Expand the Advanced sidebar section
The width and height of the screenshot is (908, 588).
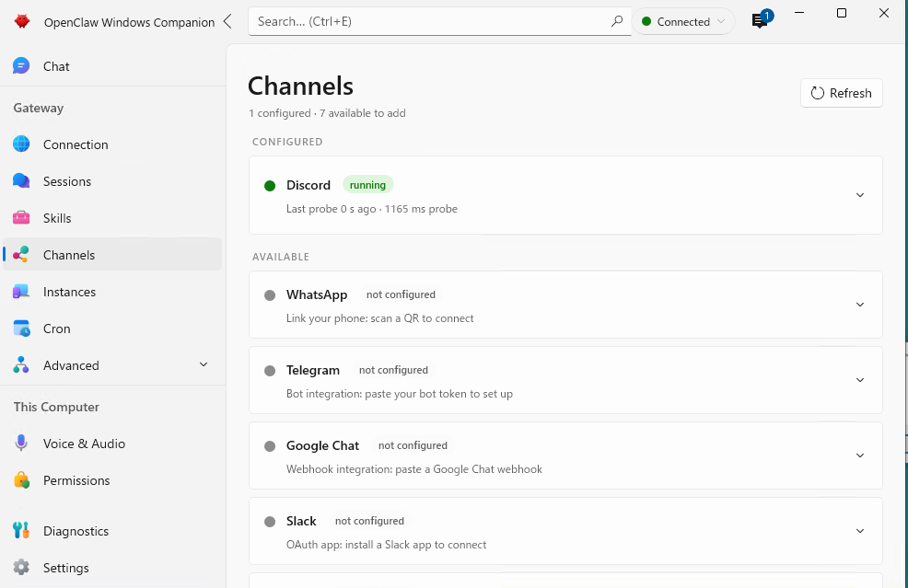204,364
